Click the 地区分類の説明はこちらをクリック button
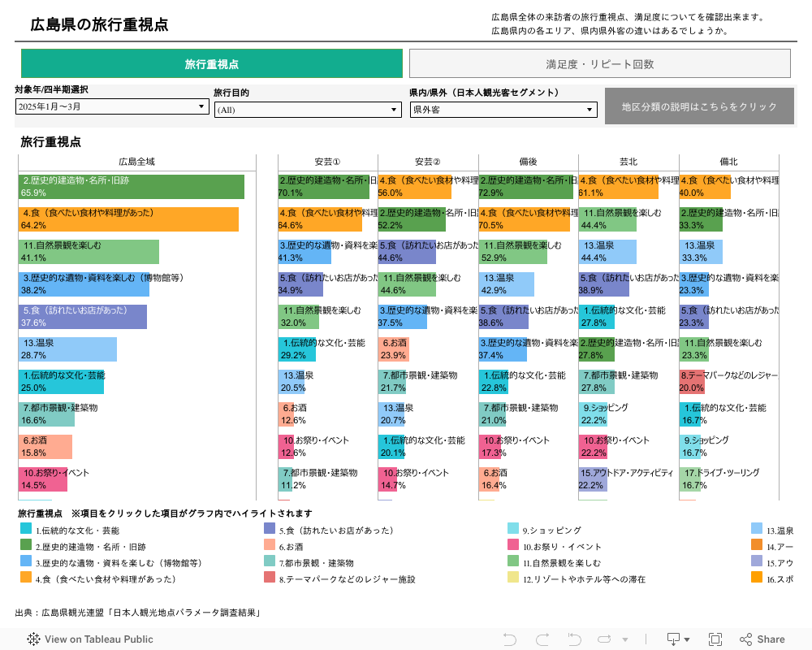This screenshot has width=812, height=650. (x=699, y=106)
